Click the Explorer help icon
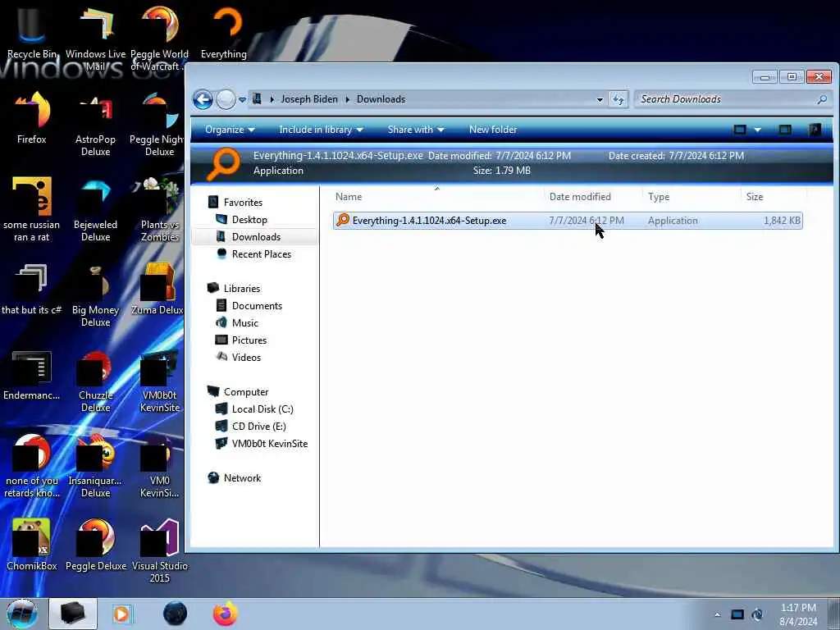Image resolution: width=840 pixels, height=630 pixels. tap(815, 130)
